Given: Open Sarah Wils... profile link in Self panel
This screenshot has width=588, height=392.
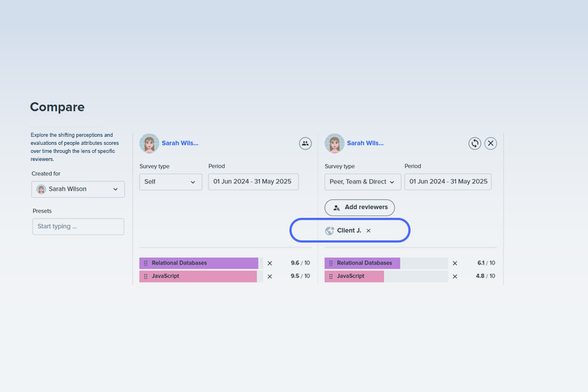Looking at the screenshot, I should pos(180,143).
